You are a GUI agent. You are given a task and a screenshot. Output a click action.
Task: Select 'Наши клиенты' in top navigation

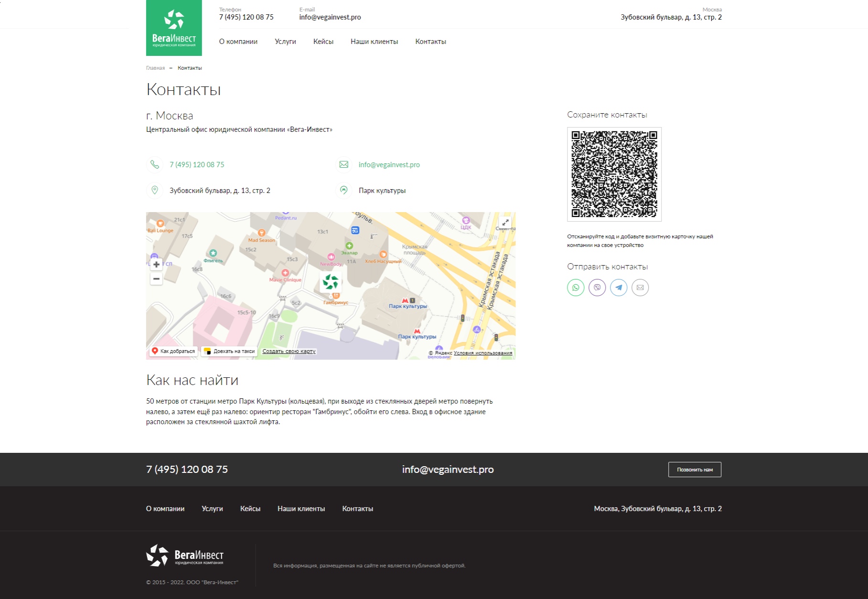tap(374, 42)
